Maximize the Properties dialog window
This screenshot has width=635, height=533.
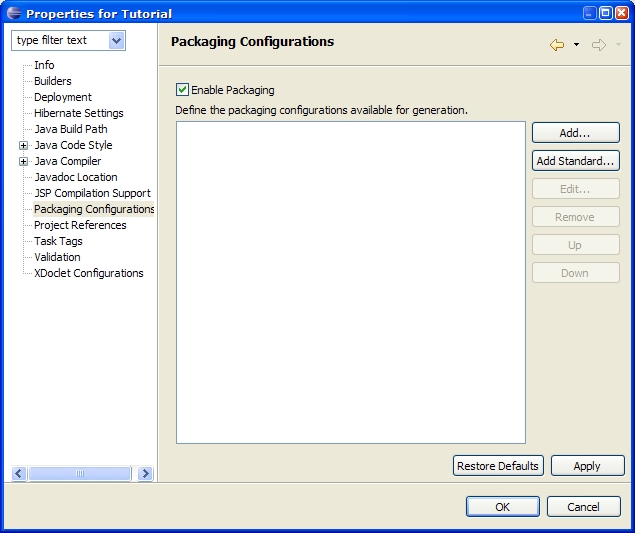pos(606,13)
